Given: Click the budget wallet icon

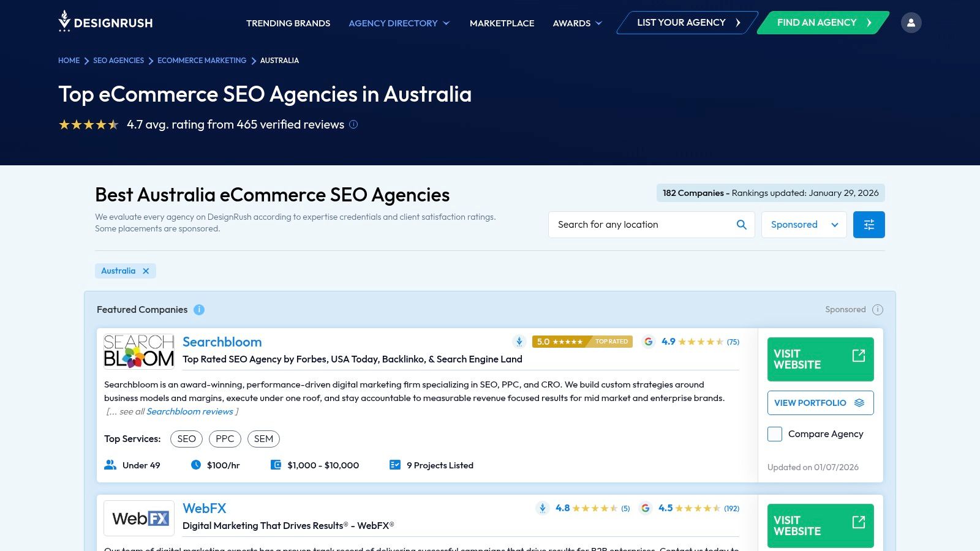Looking at the screenshot, I should (x=276, y=465).
